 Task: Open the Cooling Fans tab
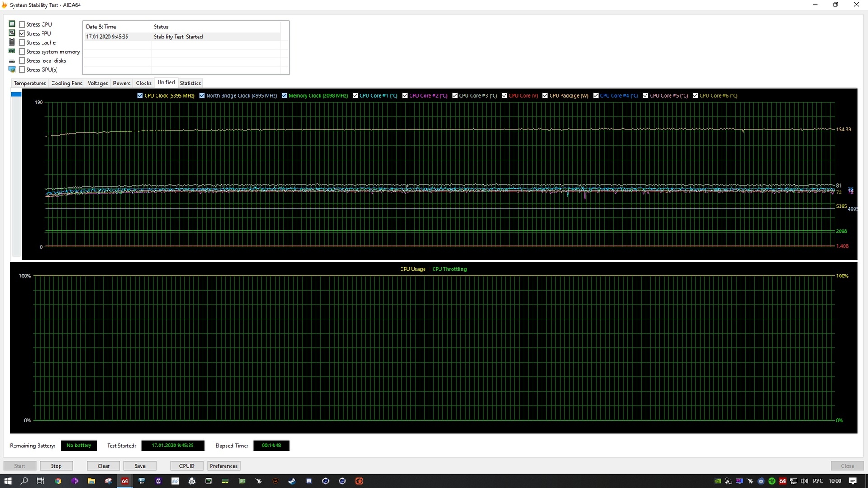click(x=67, y=83)
